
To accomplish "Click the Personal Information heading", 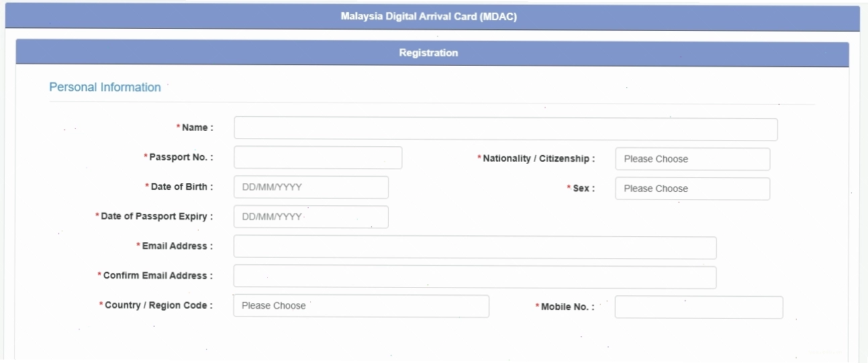I will tap(105, 87).
